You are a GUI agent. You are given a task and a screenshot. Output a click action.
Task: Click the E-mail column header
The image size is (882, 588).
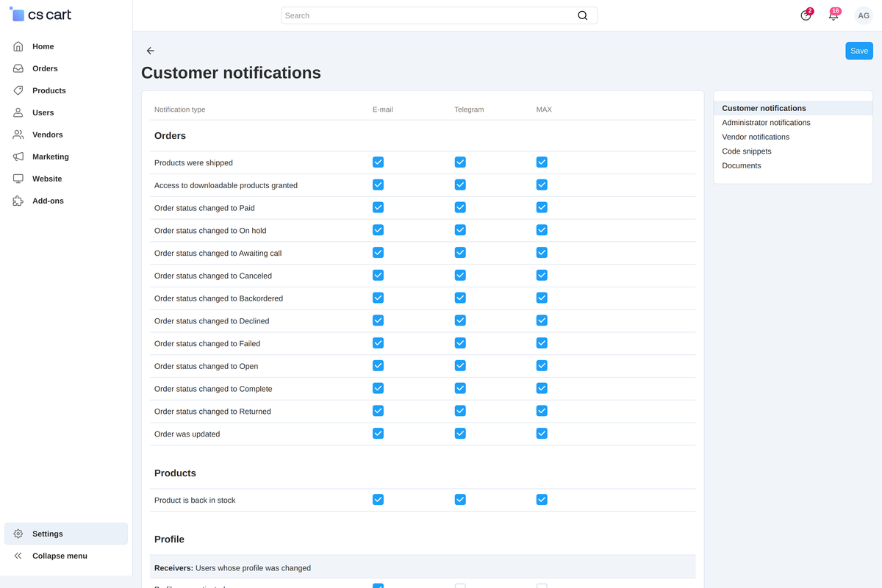coord(383,110)
